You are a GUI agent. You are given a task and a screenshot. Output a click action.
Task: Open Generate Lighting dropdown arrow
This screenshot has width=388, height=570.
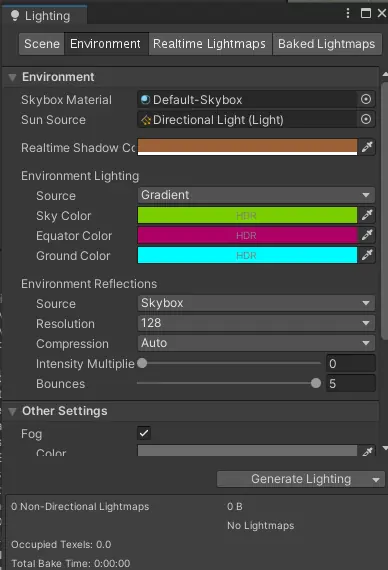(376, 479)
